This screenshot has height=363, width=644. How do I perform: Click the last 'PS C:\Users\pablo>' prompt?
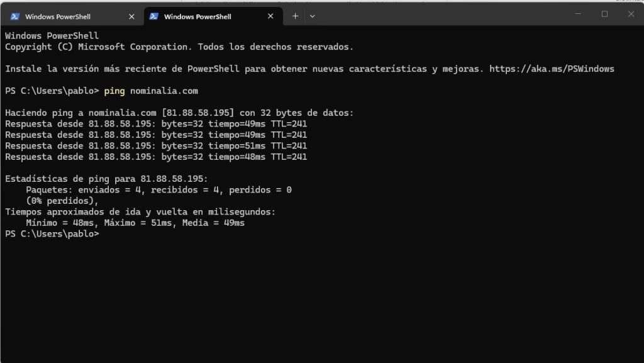(52, 233)
